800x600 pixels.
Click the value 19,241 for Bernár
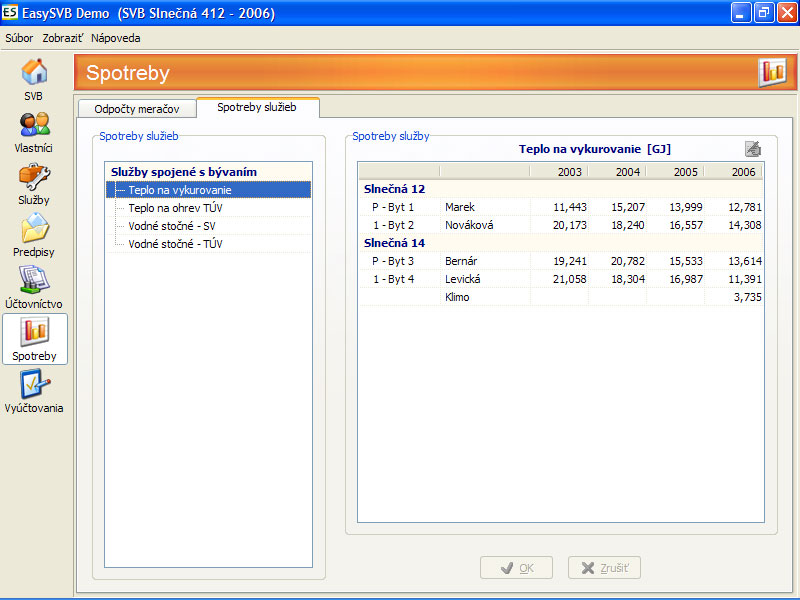570,261
